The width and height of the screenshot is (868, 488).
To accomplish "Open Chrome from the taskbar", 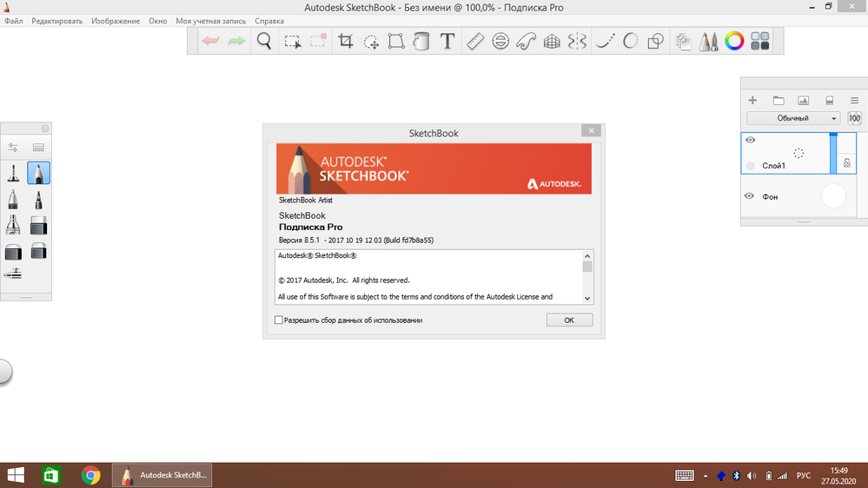I will click(x=90, y=475).
